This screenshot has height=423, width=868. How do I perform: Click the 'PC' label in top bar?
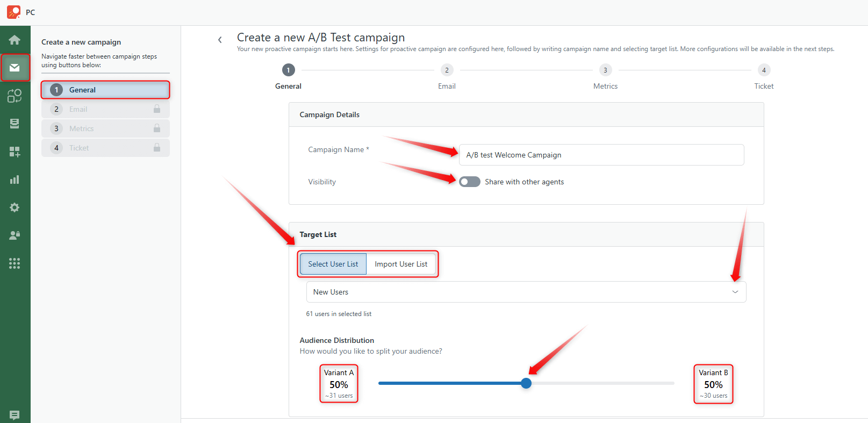tap(31, 12)
